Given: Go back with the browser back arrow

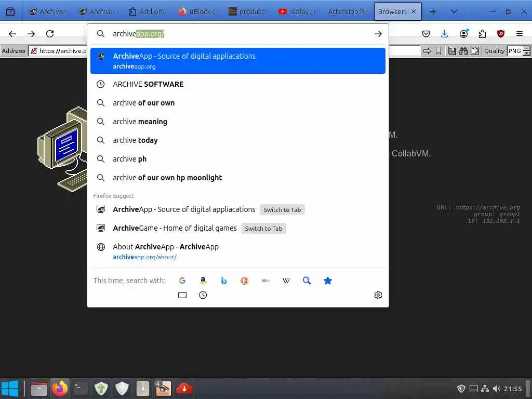Looking at the screenshot, I should click(x=12, y=34).
